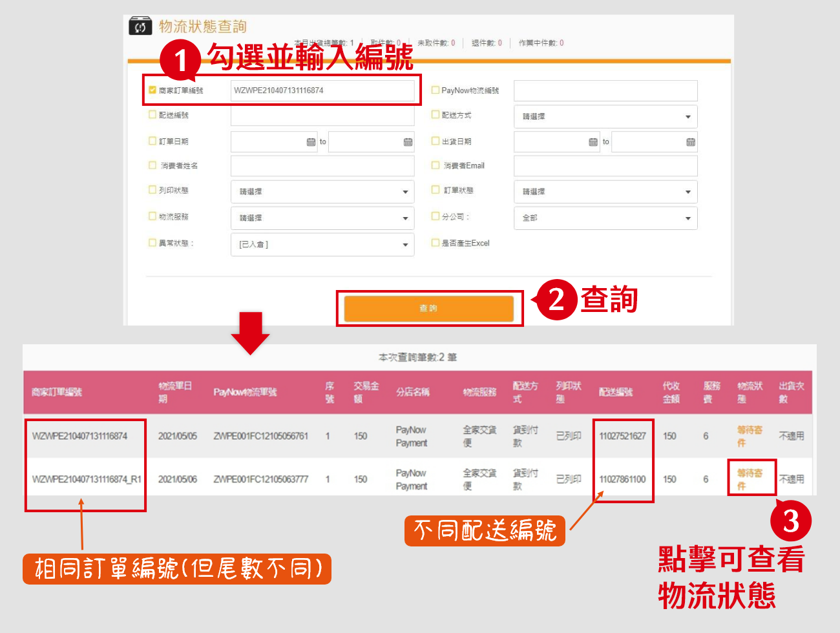Expand the 分公司 全部 dropdown
The width and height of the screenshot is (840, 633).
coord(605,218)
